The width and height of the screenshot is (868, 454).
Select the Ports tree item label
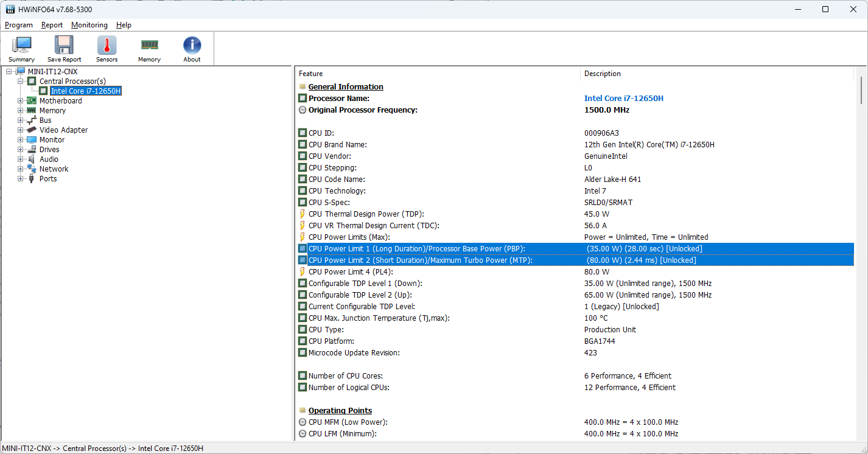coord(48,179)
